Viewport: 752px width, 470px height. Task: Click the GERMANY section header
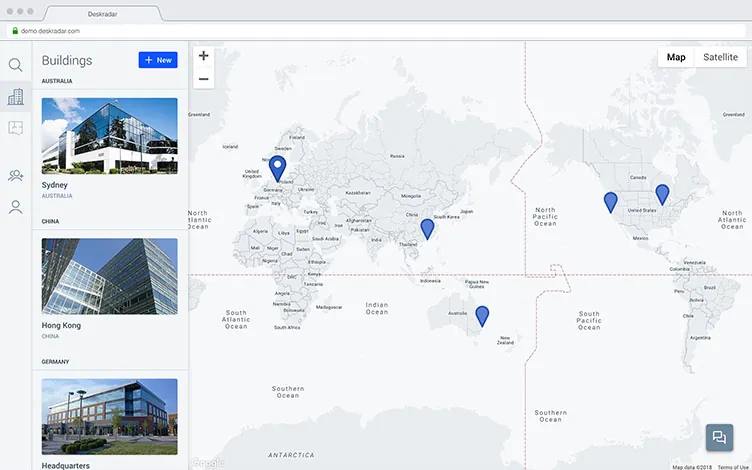click(56, 362)
